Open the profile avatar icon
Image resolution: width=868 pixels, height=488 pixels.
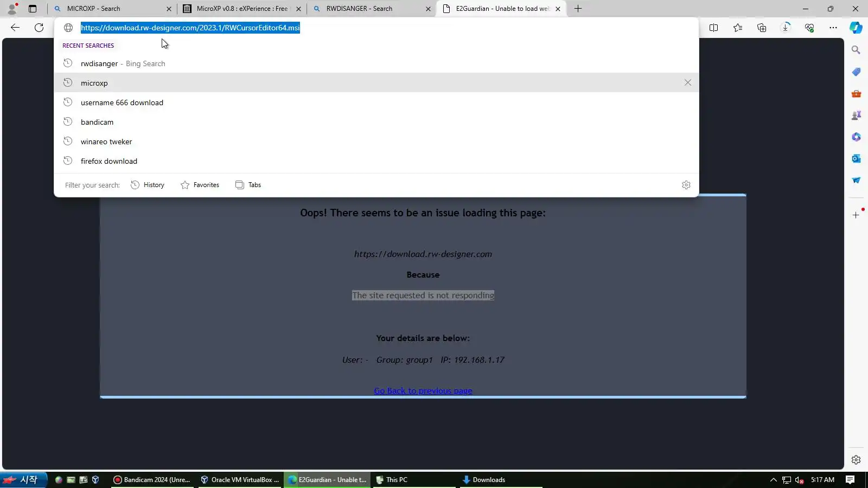point(12,9)
